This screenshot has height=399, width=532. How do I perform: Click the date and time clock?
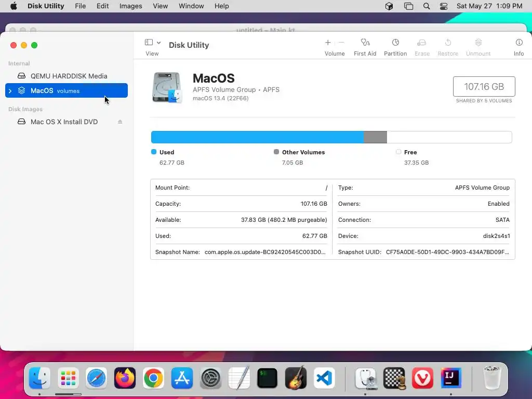point(489,6)
